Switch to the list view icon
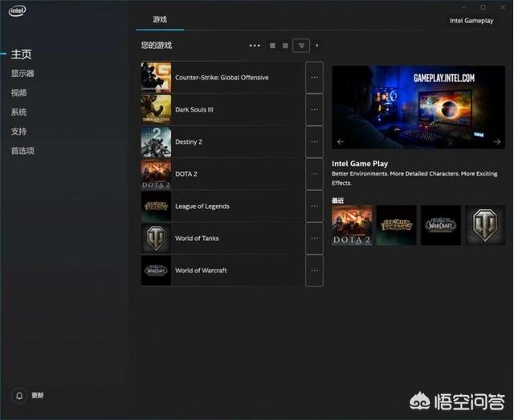Screen dimensions: 514x420 pos(272,46)
